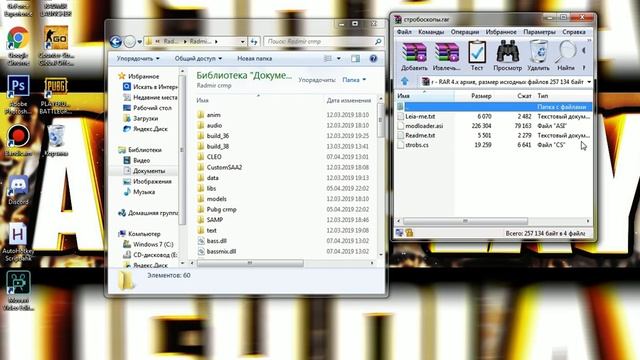Image resolution: width=640 pixels, height=360 pixels.
Task: Click the Delete (Удалить) recycle bin icon in WinRAR
Action: point(538,52)
